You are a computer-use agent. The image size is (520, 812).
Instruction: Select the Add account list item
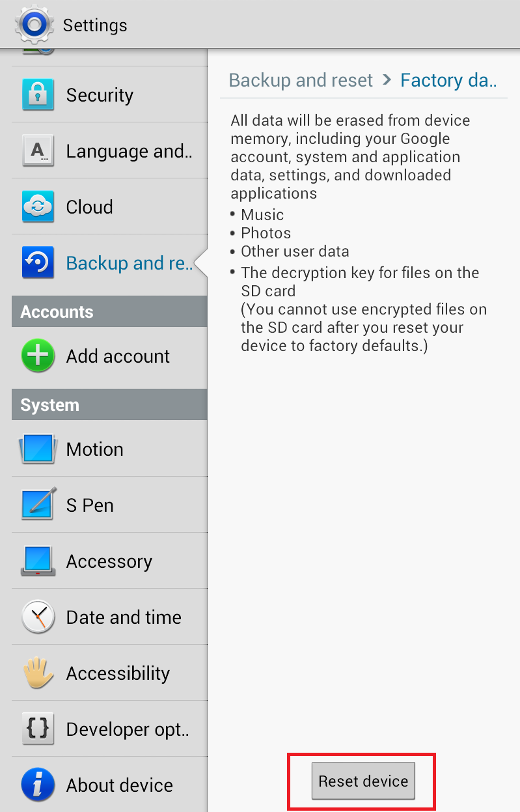[x=109, y=356]
